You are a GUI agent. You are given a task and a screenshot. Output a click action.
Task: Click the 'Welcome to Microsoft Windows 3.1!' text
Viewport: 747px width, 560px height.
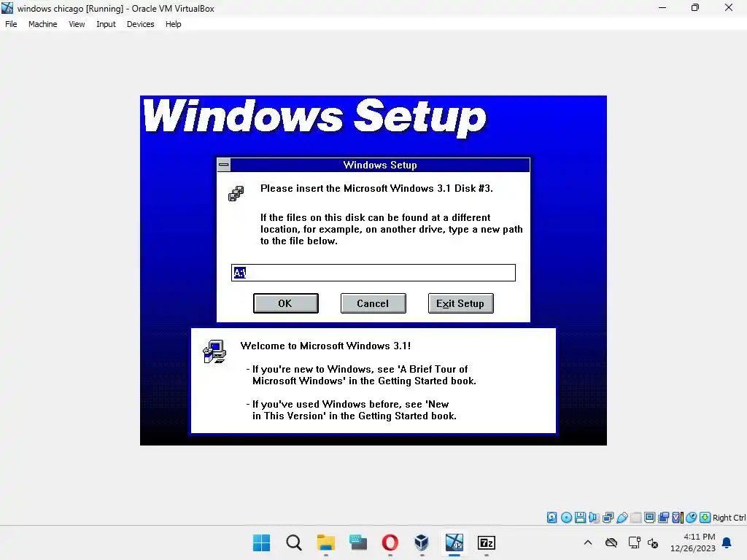[x=325, y=346]
